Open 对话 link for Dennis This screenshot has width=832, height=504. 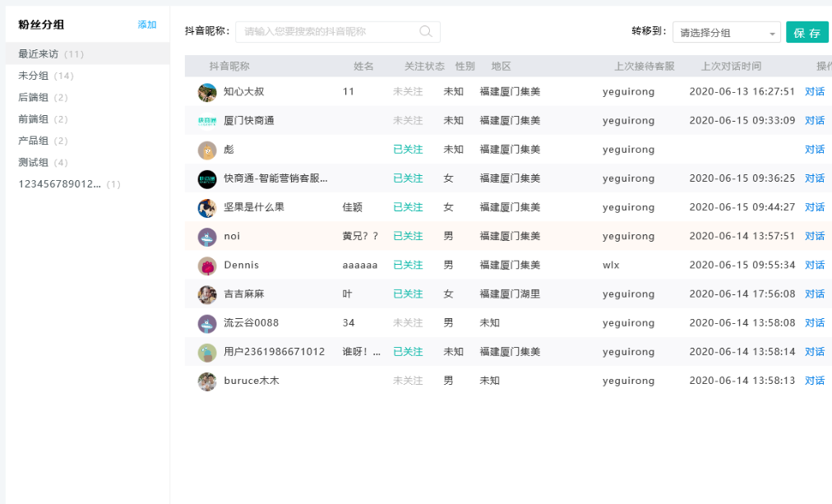[x=814, y=266]
